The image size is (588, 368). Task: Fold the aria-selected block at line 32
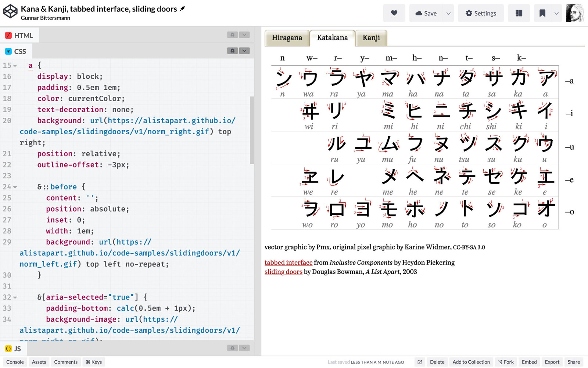(15, 297)
